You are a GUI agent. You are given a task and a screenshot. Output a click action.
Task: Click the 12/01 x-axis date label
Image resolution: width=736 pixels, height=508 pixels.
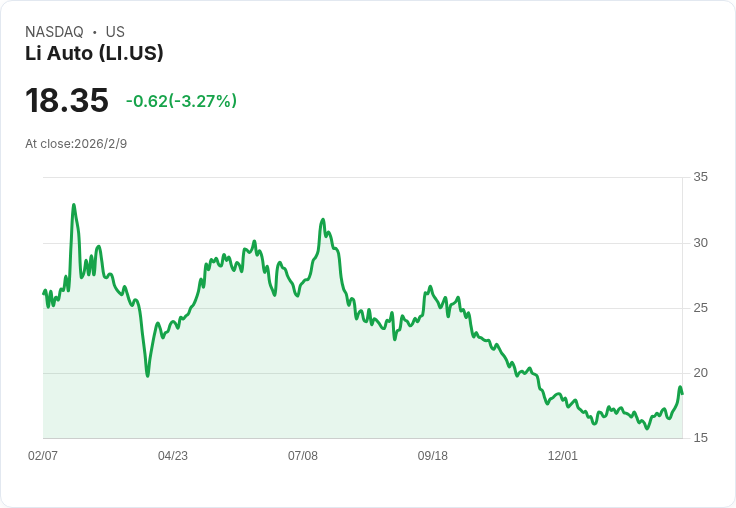563,455
